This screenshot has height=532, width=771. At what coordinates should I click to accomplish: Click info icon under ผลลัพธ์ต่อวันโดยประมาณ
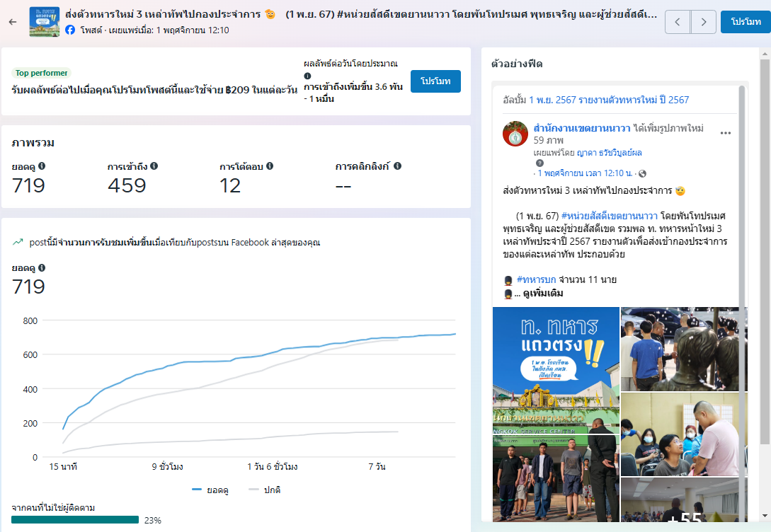click(x=307, y=76)
